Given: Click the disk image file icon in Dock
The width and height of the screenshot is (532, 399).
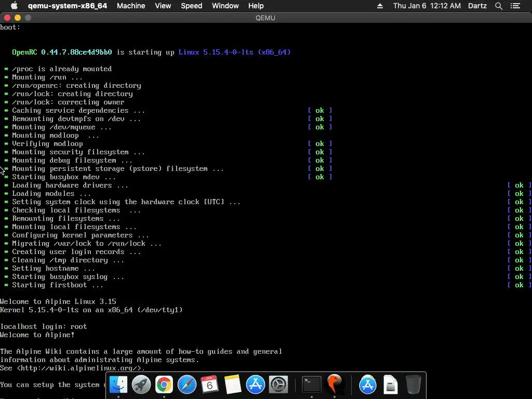Looking at the screenshot, I should pyautogui.click(x=391, y=384).
